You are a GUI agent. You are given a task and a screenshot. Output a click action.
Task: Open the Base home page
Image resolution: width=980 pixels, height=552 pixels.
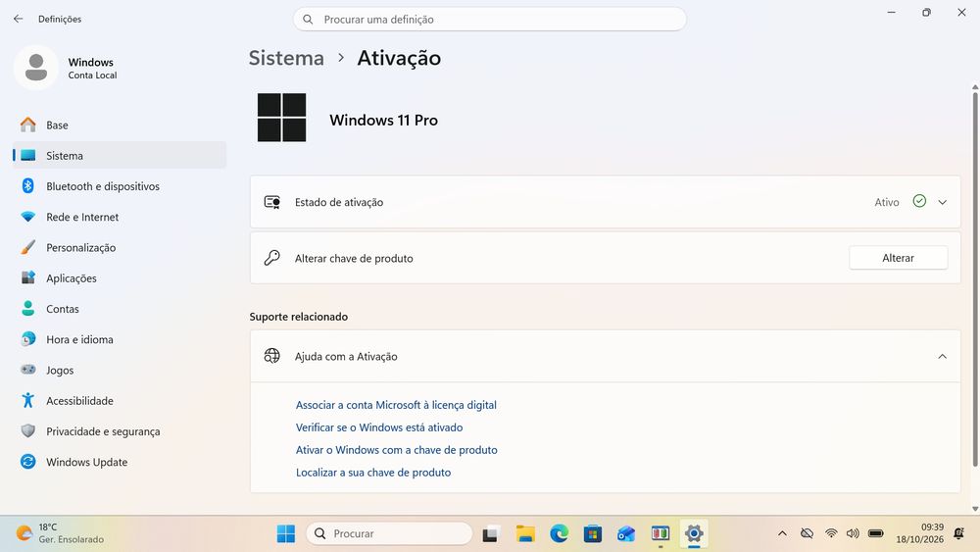click(x=120, y=125)
